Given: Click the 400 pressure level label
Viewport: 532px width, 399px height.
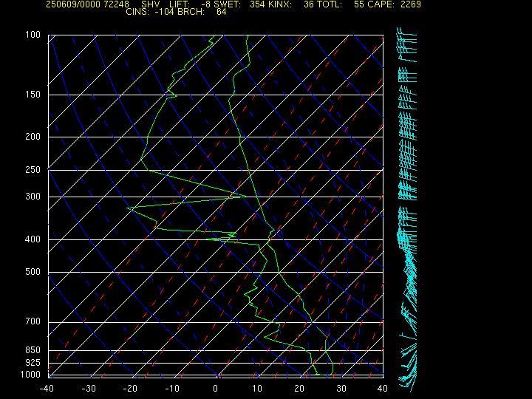Looking at the screenshot, I should click(x=33, y=239).
